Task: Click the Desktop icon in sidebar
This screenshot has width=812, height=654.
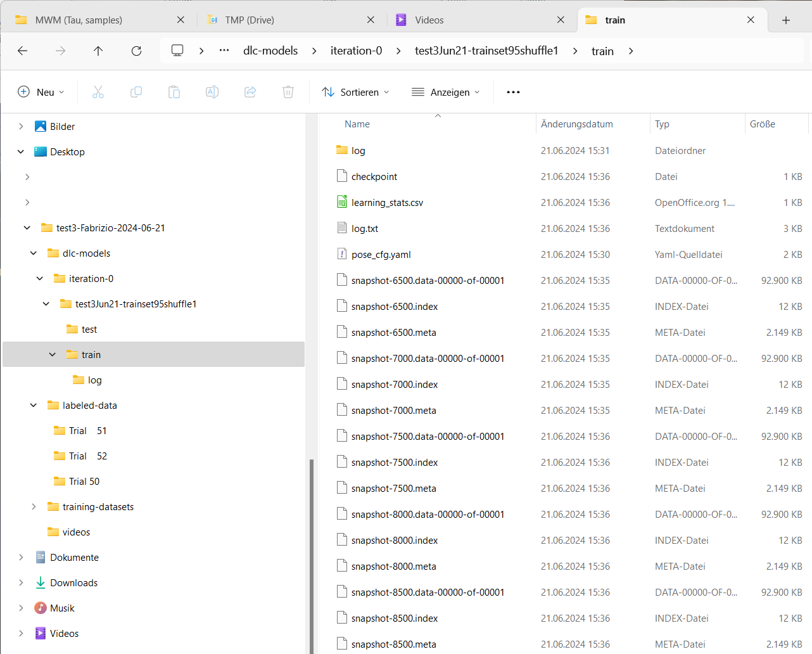Action: [x=41, y=151]
